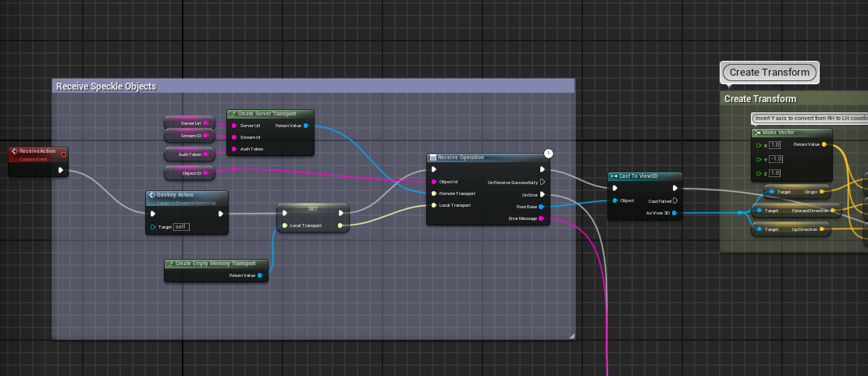Click the Origin output pin
Viewport: 868px width, 376px height.
click(822, 192)
